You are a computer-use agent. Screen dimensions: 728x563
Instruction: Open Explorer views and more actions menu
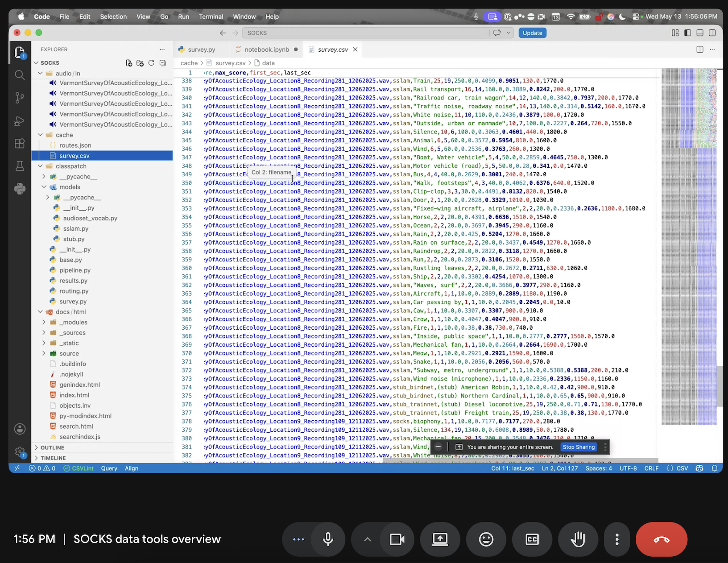point(162,50)
